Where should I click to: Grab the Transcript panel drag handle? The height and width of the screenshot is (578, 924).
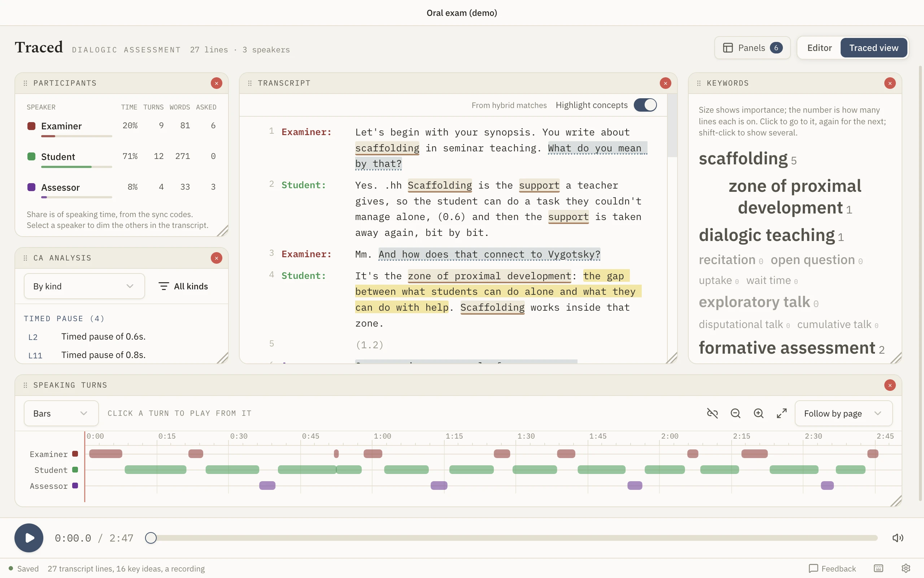250,83
